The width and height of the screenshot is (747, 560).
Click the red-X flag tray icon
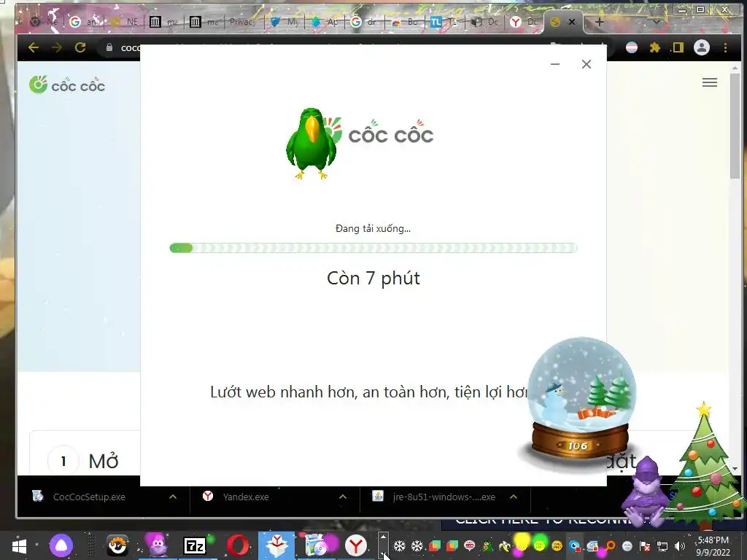point(645,546)
